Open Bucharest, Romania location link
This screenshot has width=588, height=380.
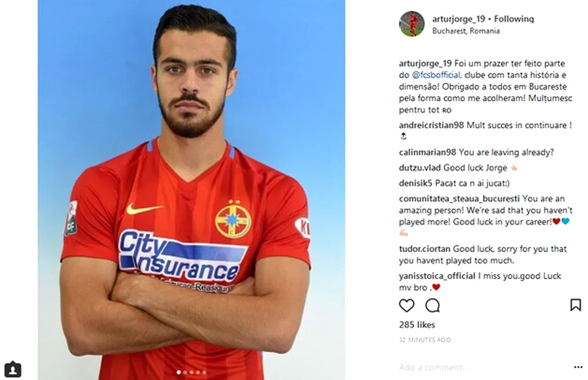pyautogui.click(x=466, y=31)
